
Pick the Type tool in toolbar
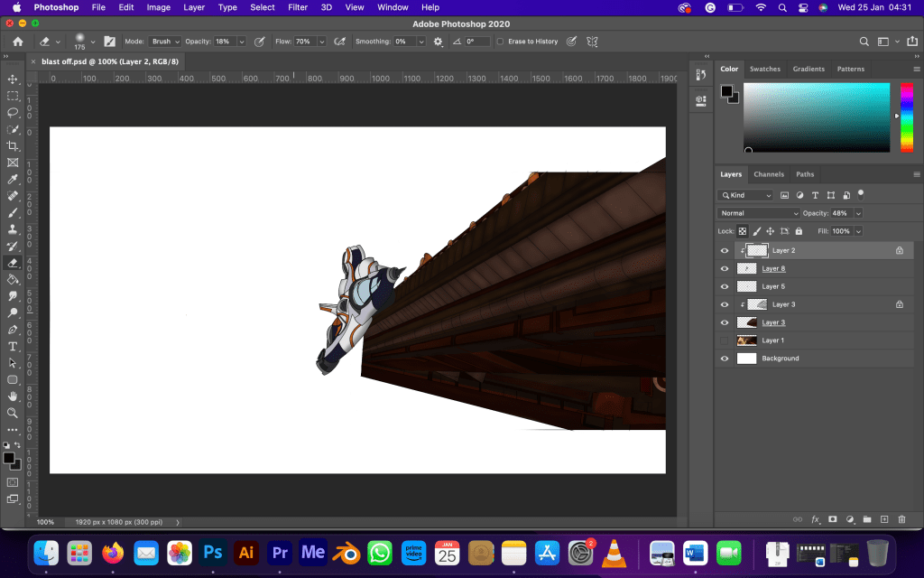[13, 347]
